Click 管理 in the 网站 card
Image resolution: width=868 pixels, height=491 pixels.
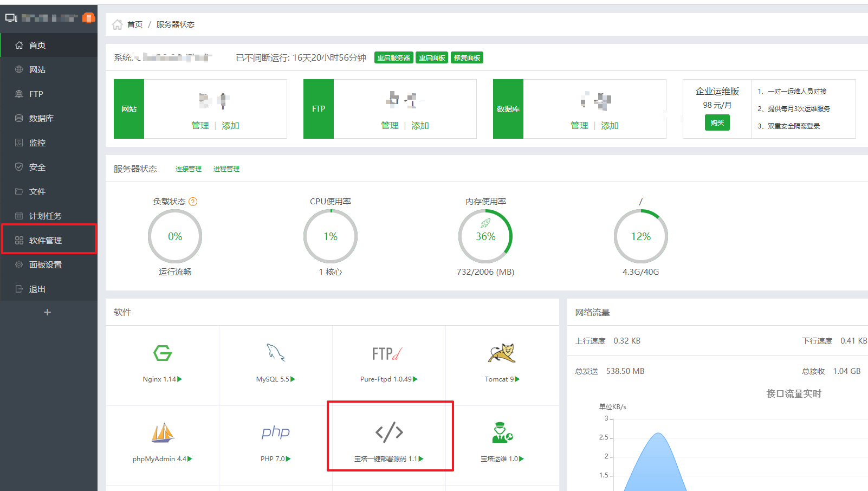200,125
